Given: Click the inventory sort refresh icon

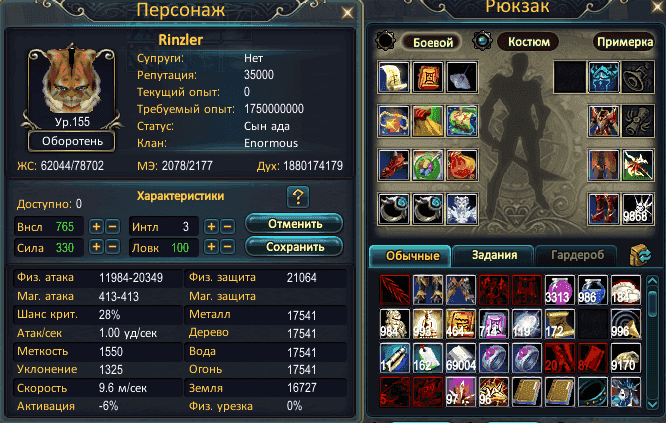Looking at the screenshot, I should click(641, 254).
